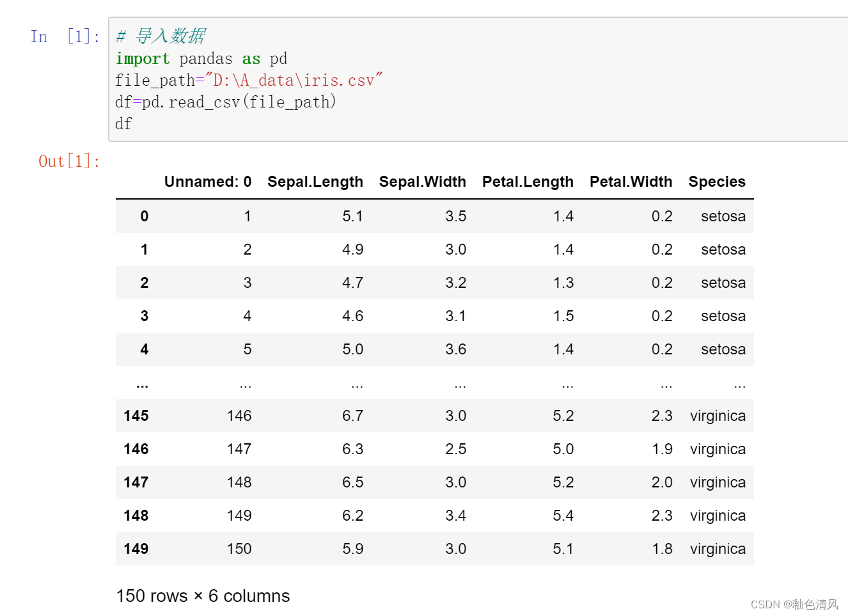Click the 150 rows × 6 columns summary
Screen dimensions: 848x616
point(203,596)
